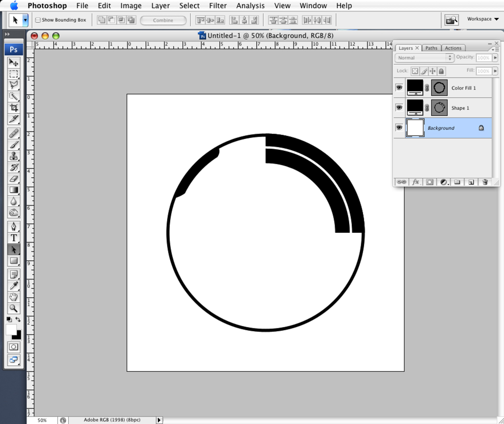Select the Zoom tool
The image size is (504, 424).
pyautogui.click(x=13, y=308)
